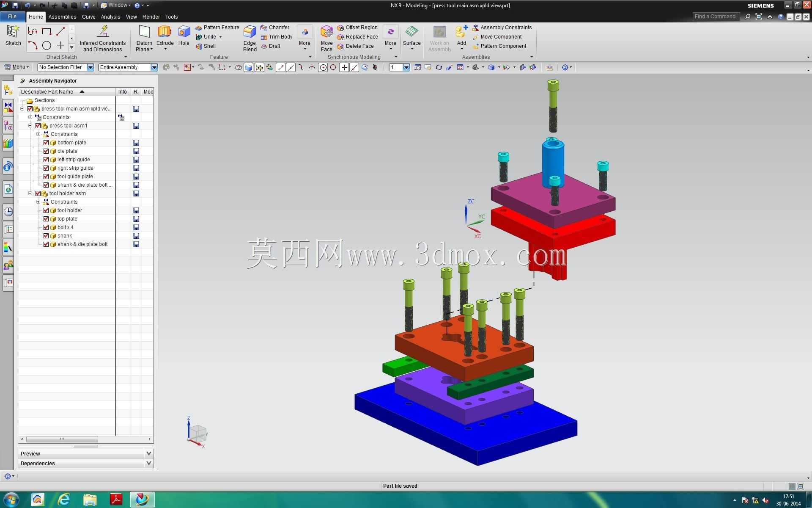Click Replace Face tool
The height and width of the screenshot is (508, 812).
(358, 37)
